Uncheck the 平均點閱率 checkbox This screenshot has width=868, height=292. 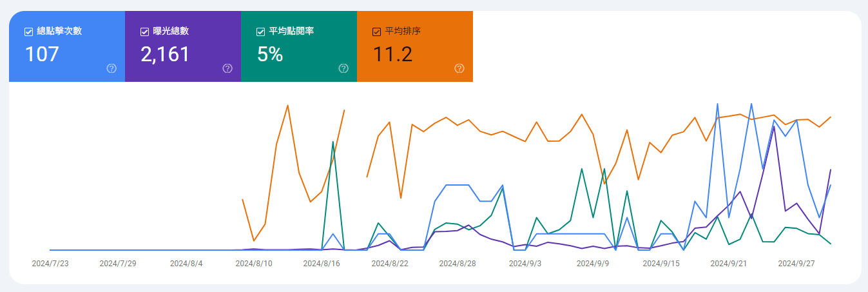click(260, 32)
